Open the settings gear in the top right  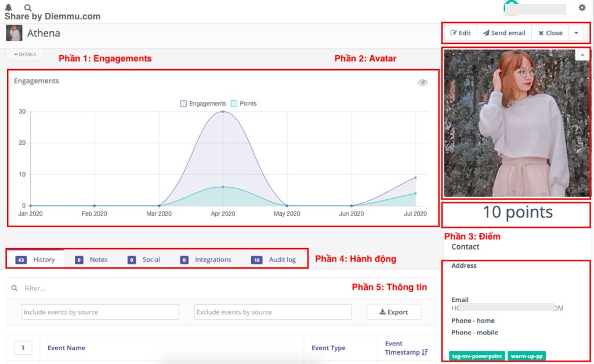point(582,7)
